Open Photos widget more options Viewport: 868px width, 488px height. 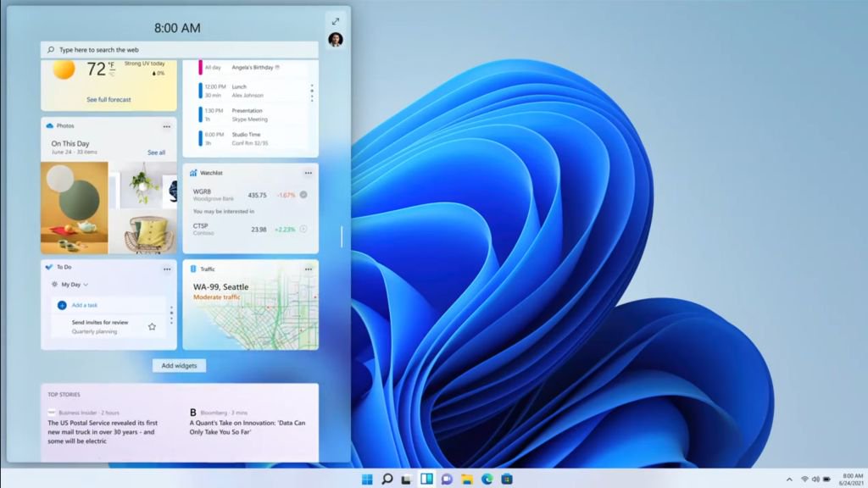tap(167, 126)
